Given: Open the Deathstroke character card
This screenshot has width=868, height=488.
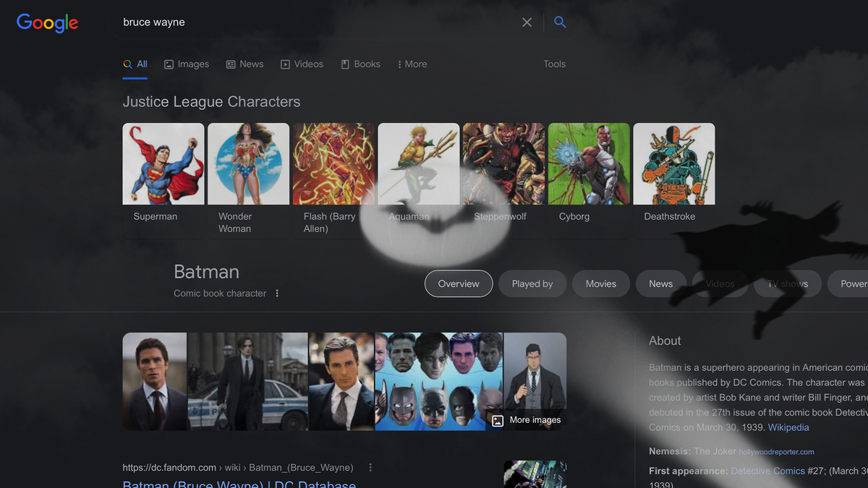Looking at the screenshot, I should click(674, 179).
